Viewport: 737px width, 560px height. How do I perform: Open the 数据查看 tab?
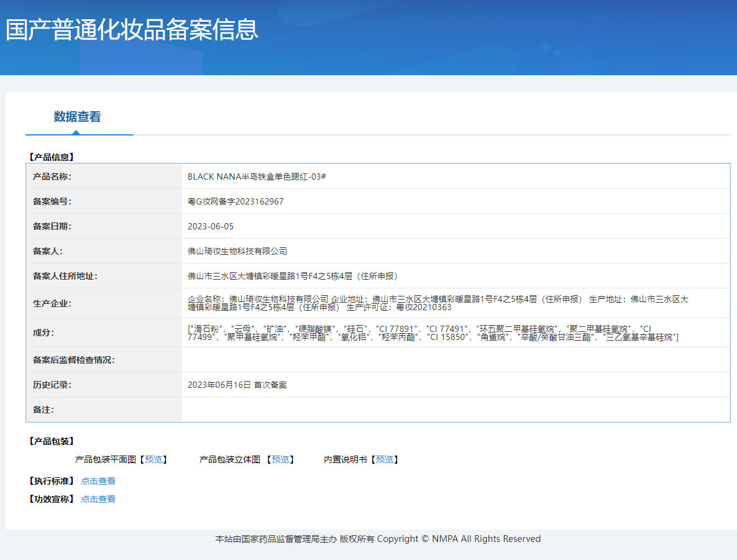coord(77,117)
